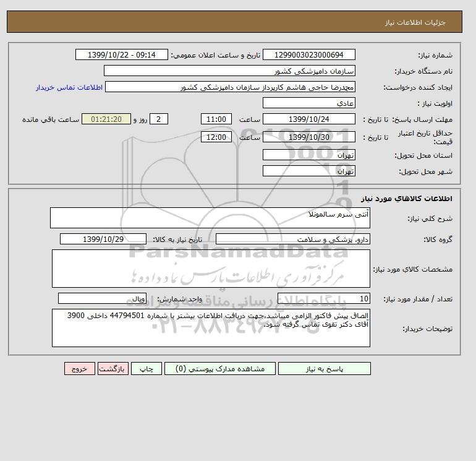Click price validity date 1399/10/30 field

tap(308, 137)
